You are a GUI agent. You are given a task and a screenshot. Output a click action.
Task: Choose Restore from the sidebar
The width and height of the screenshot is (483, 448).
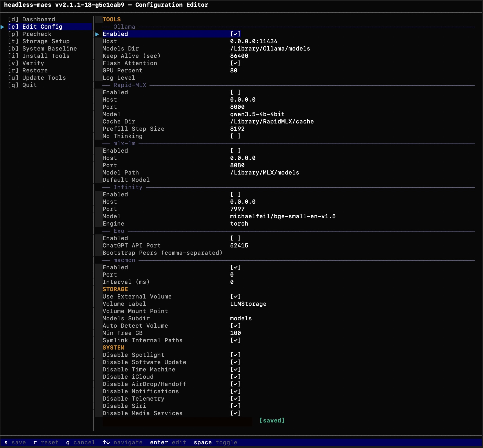(28, 70)
